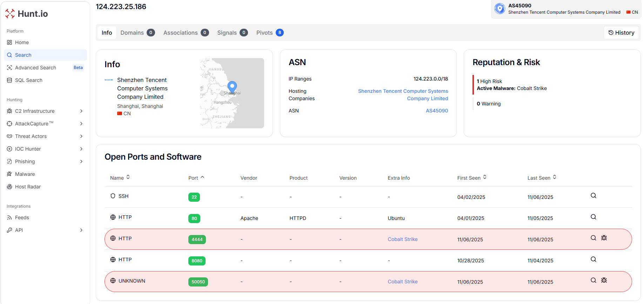Click the Shanghai map thumbnail
This screenshot has height=304, width=644.
click(x=232, y=93)
